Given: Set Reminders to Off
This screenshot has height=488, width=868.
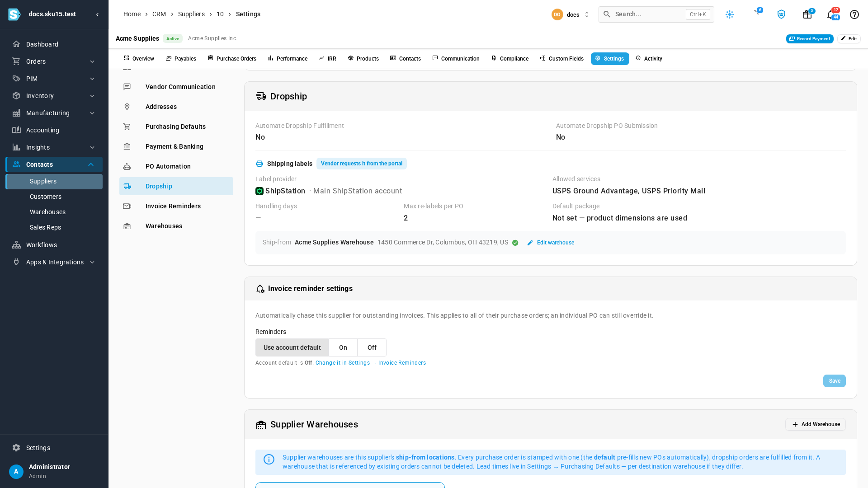Looking at the screenshot, I should pyautogui.click(x=372, y=347).
